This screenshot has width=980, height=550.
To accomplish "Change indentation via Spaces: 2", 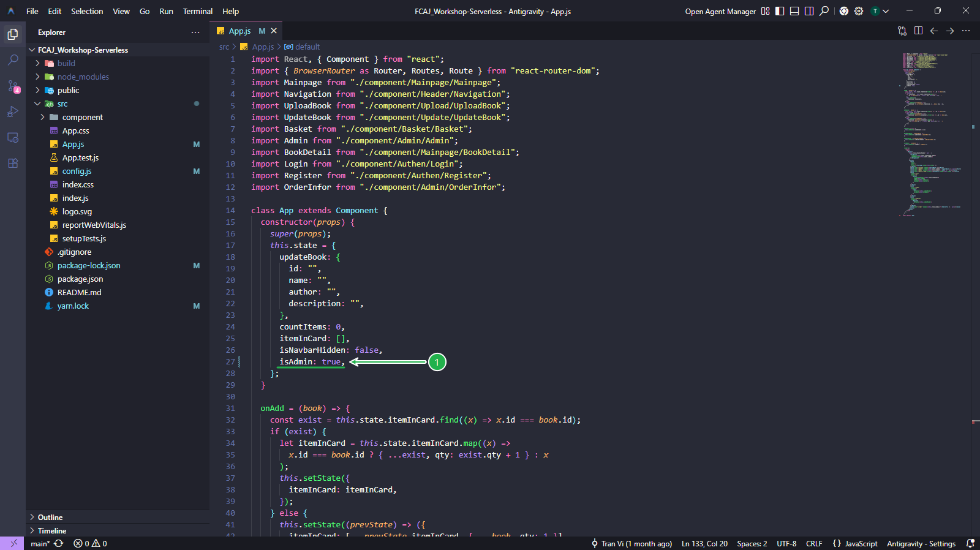I will pyautogui.click(x=752, y=543).
